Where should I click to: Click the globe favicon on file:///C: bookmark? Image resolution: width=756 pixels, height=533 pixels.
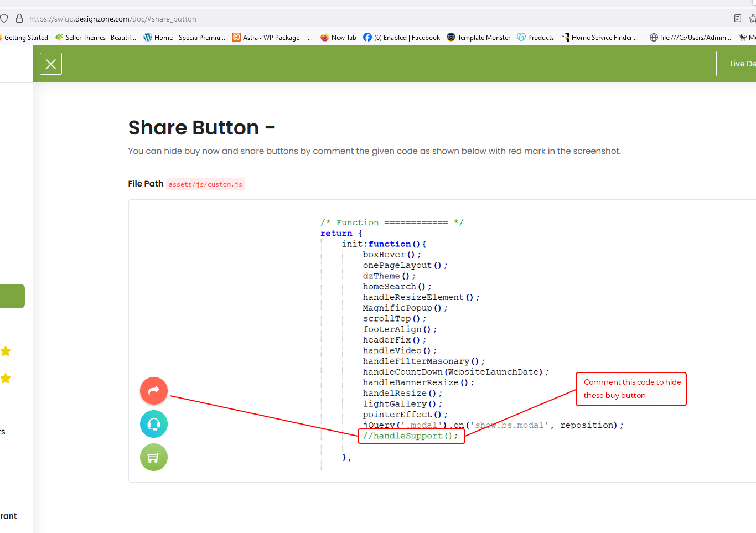click(x=654, y=38)
